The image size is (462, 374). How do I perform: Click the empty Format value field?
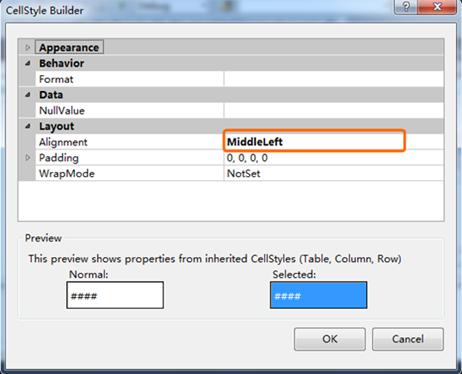(x=334, y=79)
